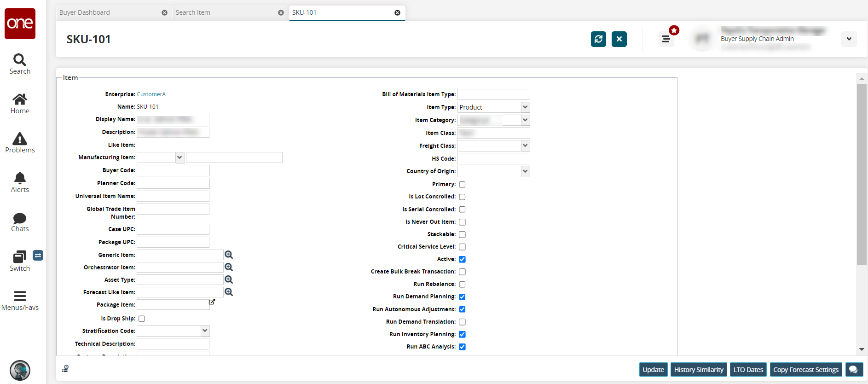Toggle the Primary checkbox
Image resolution: width=868 pixels, height=384 pixels.
click(462, 185)
